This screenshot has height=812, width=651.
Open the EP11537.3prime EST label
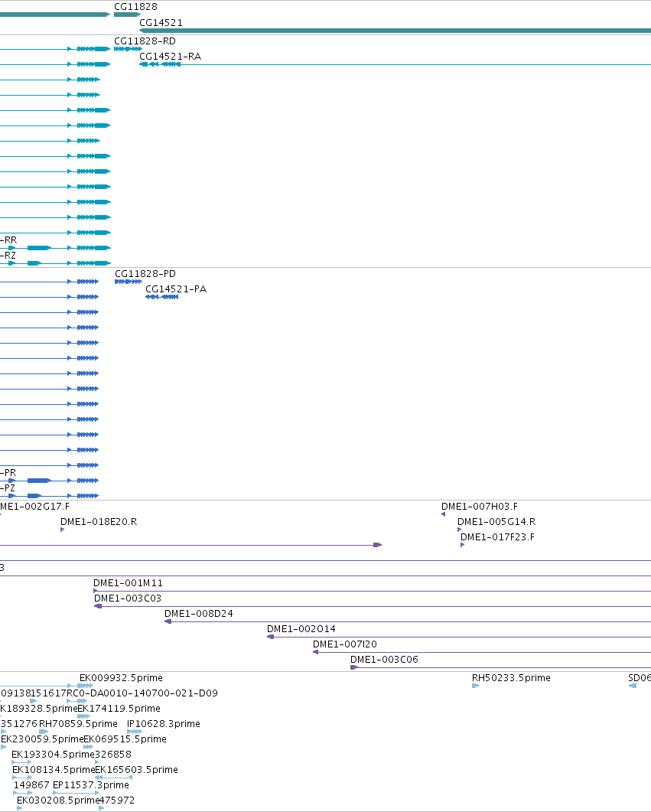click(x=91, y=785)
